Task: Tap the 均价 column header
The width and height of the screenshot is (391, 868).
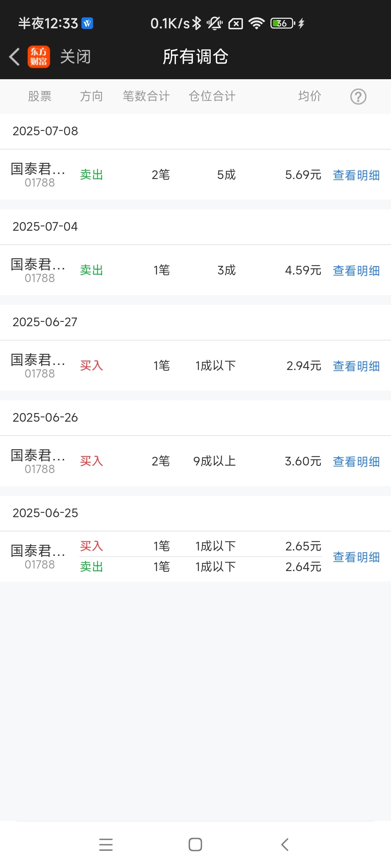Action: (x=310, y=96)
